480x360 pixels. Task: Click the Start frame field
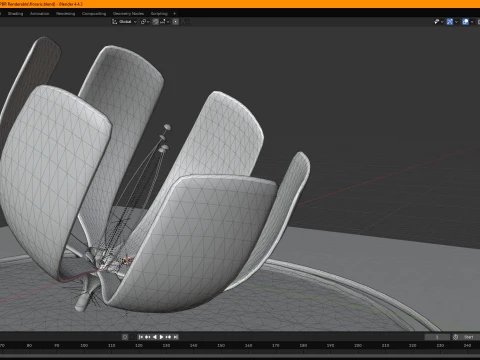[470, 337]
